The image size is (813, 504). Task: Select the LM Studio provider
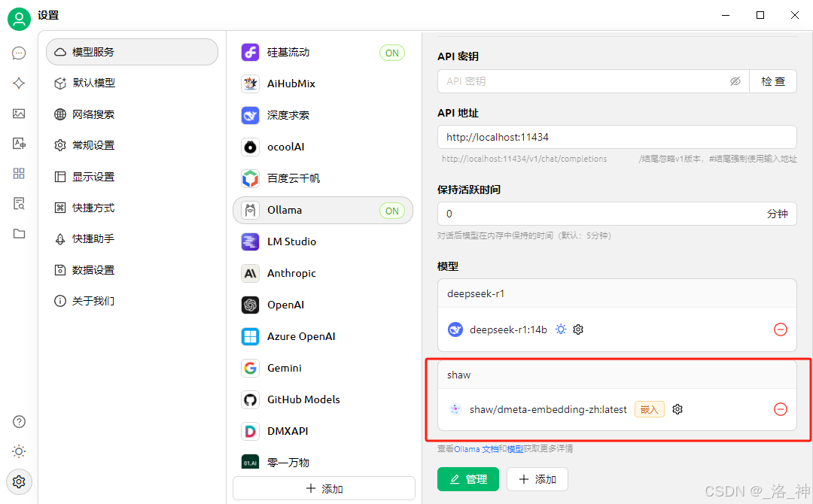click(x=323, y=241)
